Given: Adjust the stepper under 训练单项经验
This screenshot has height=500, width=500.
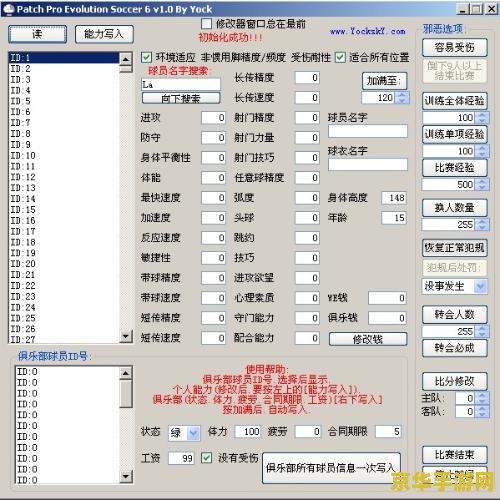Looking at the screenshot, I should pyautogui.click(x=482, y=151).
